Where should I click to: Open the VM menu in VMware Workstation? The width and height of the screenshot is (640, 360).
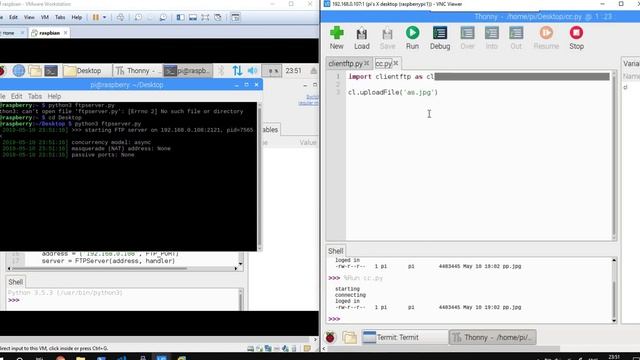coord(45,18)
